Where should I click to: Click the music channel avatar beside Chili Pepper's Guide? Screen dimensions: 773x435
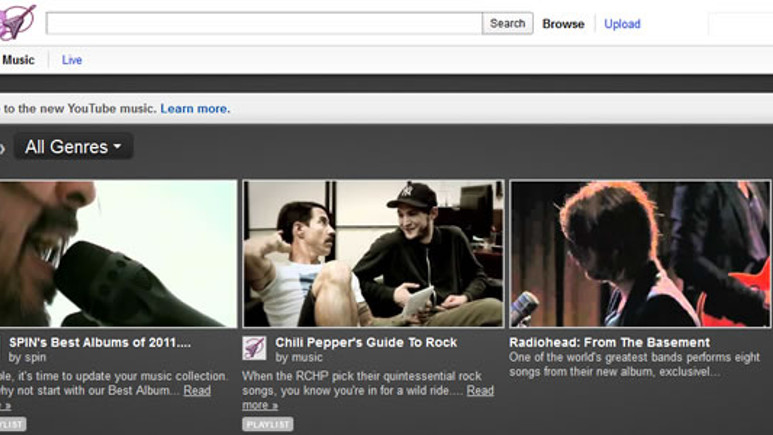[x=254, y=348]
